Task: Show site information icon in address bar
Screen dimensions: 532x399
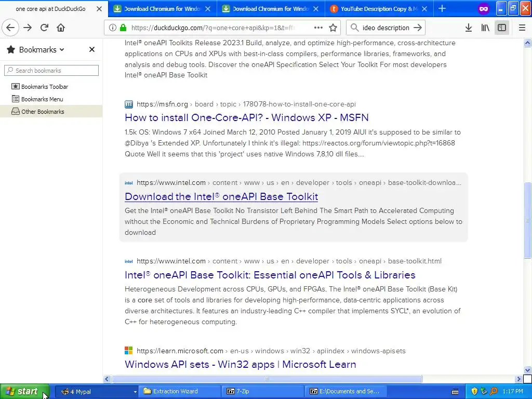Action: pyautogui.click(x=113, y=28)
